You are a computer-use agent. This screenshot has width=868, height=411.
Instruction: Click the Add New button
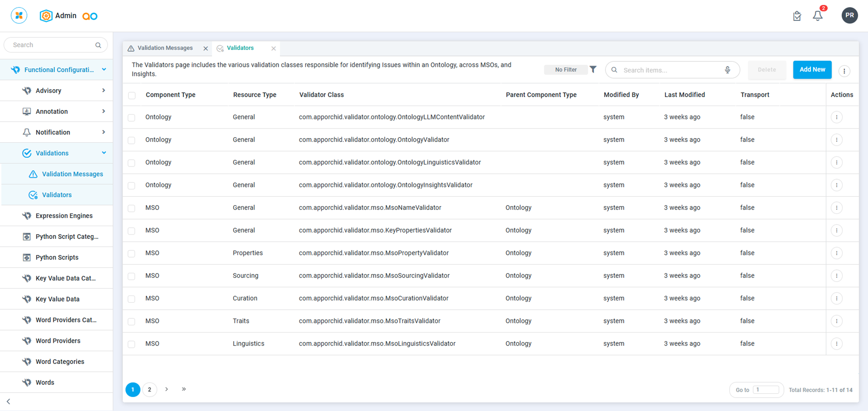(x=812, y=69)
